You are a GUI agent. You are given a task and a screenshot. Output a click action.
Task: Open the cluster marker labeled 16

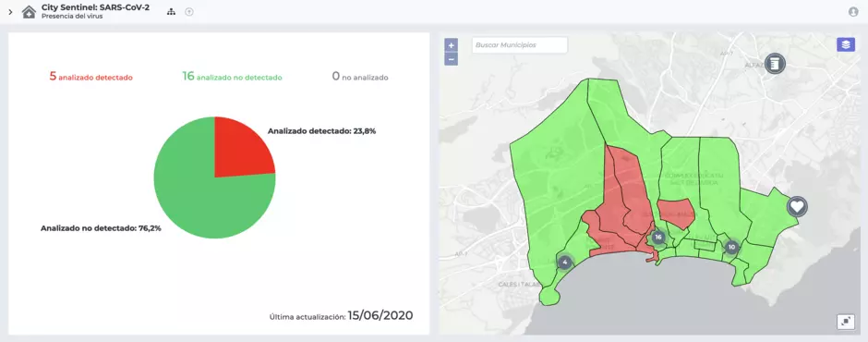pyautogui.click(x=657, y=238)
